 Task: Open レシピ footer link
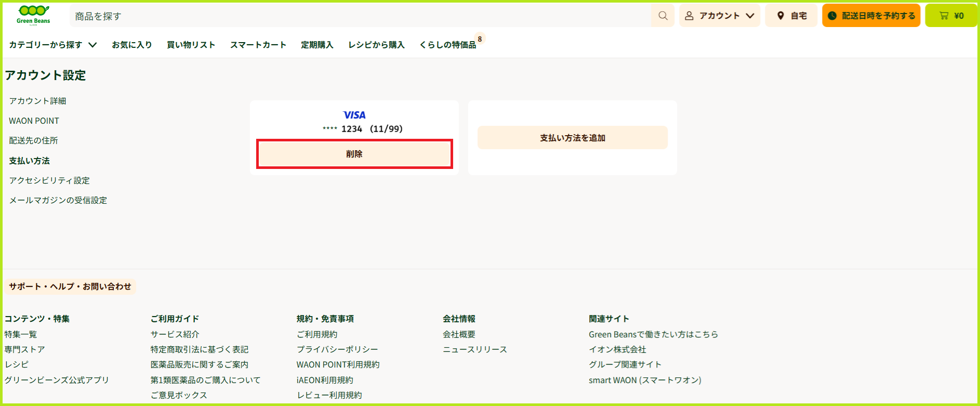[x=17, y=364]
